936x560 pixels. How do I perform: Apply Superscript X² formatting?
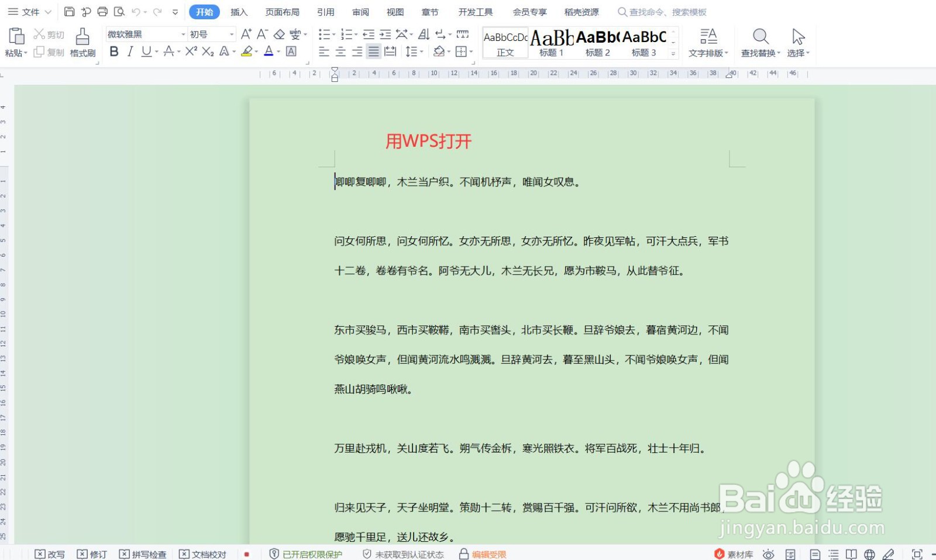[x=191, y=51]
